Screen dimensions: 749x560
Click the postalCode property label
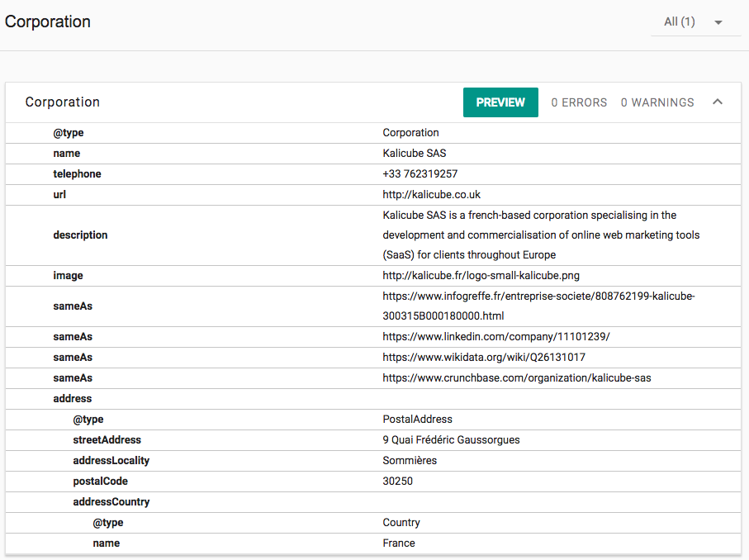pyautogui.click(x=100, y=481)
